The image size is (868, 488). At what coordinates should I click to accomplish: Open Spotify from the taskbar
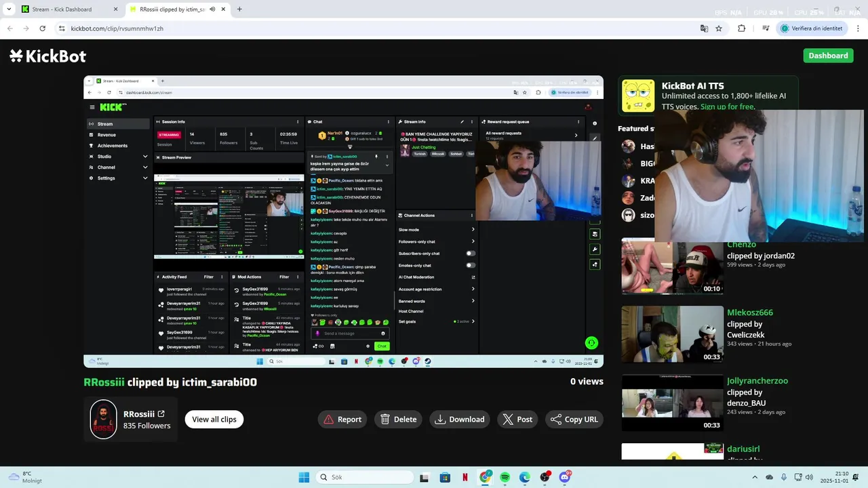pyautogui.click(x=505, y=477)
